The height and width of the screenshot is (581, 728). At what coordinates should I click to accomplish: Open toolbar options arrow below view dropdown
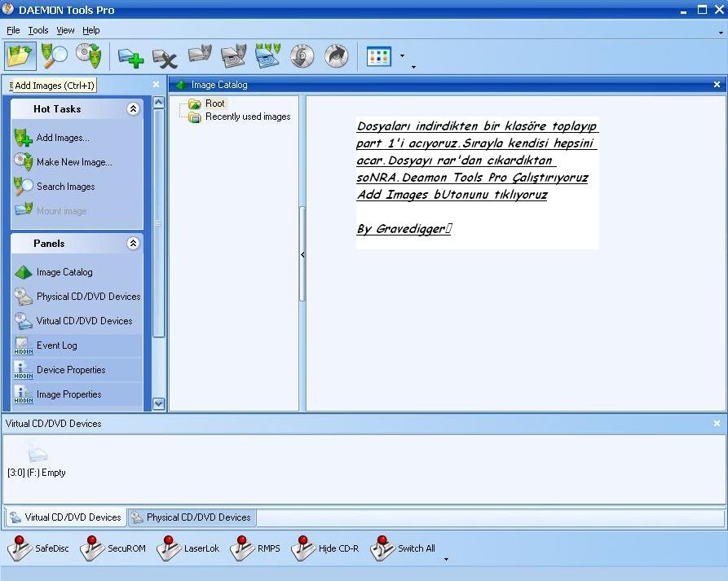pyautogui.click(x=413, y=68)
